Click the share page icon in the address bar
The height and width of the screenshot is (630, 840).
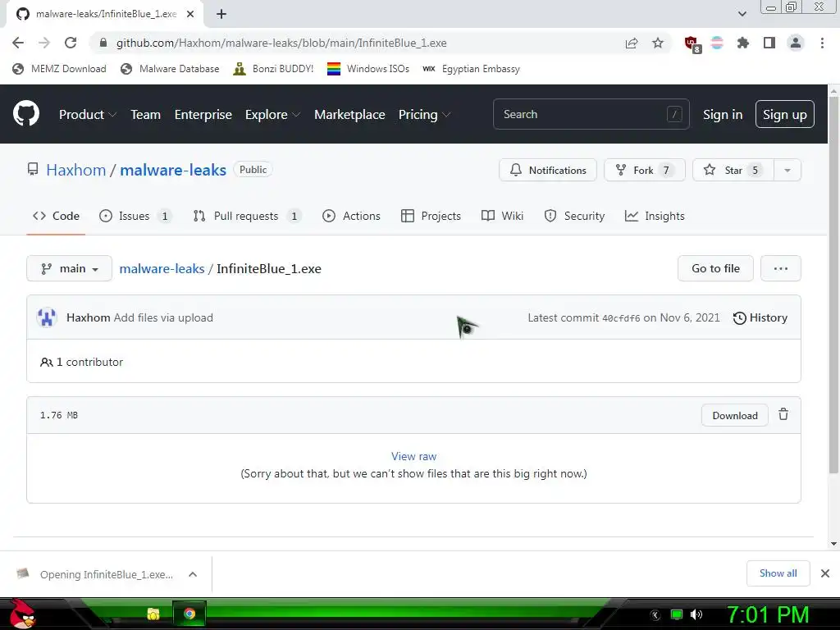(x=632, y=43)
